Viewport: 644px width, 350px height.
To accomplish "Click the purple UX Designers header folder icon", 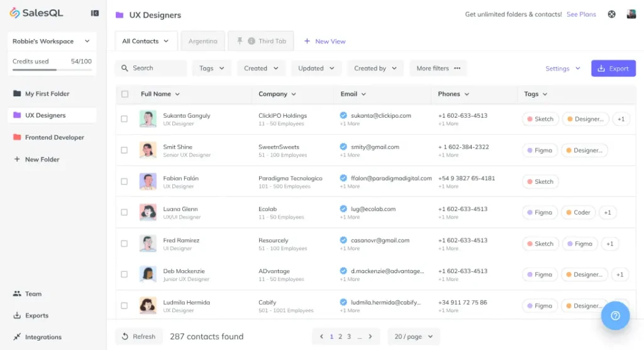I will click(119, 15).
